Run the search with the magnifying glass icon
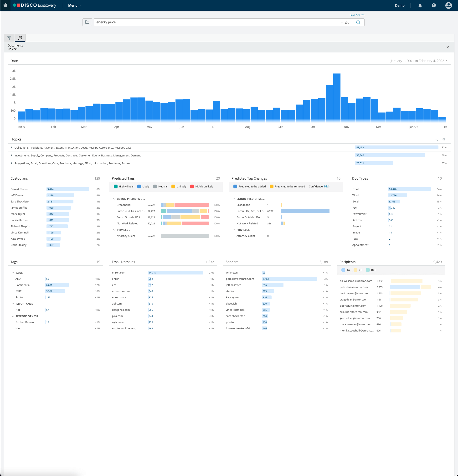458x476 pixels. (358, 22)
